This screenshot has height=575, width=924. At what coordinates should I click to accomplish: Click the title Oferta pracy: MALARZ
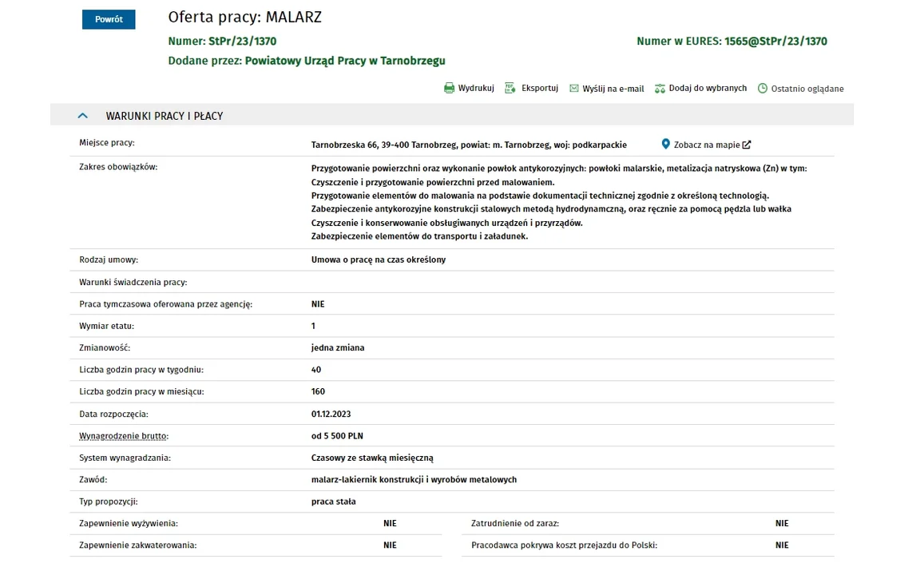[244, 17]
